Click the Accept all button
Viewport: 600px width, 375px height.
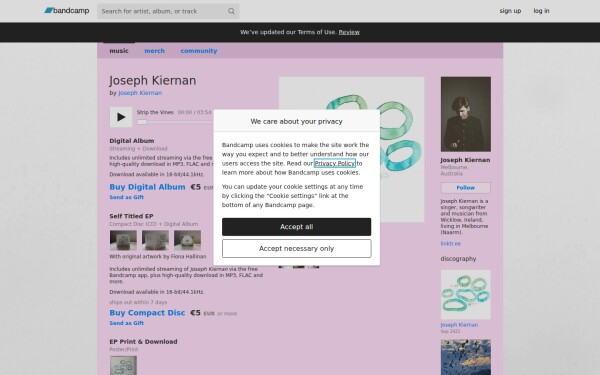point(297,227)
